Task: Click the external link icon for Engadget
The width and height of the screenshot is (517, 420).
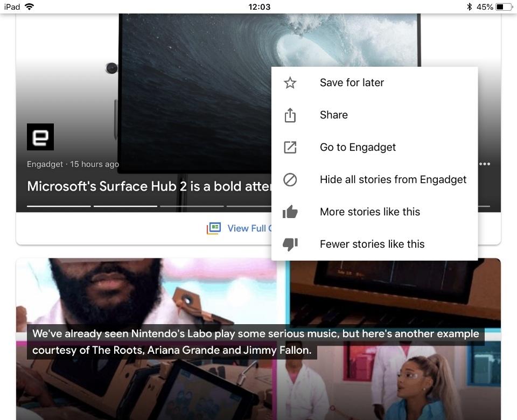Action: [290, 148]
